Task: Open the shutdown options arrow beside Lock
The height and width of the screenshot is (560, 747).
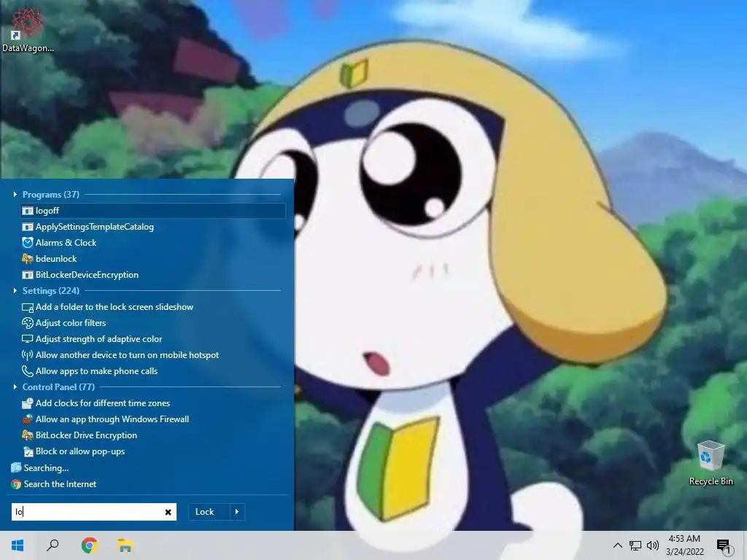Action: 237,512
